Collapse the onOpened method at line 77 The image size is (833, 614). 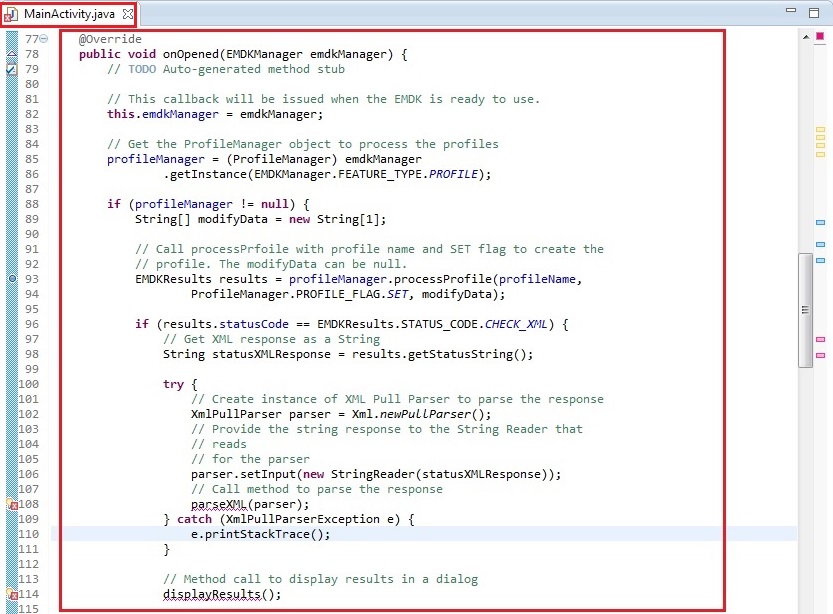[43, 39]
